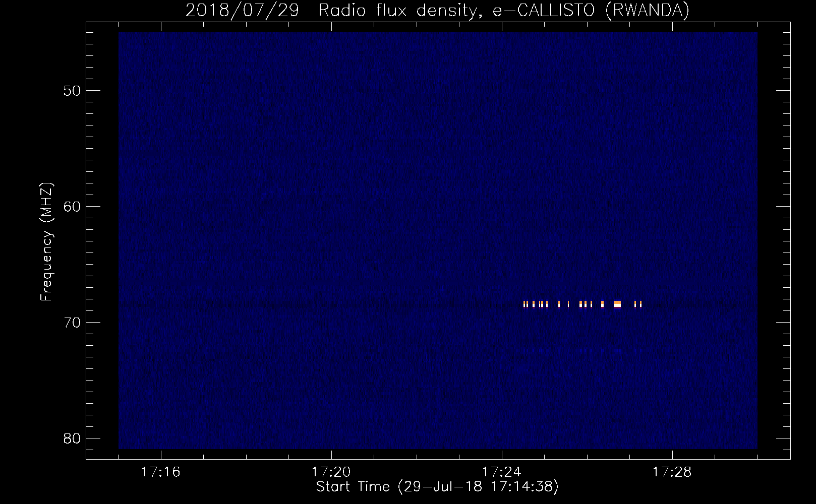
Task: Click the 17:24 time tick label
Action: 501,472
